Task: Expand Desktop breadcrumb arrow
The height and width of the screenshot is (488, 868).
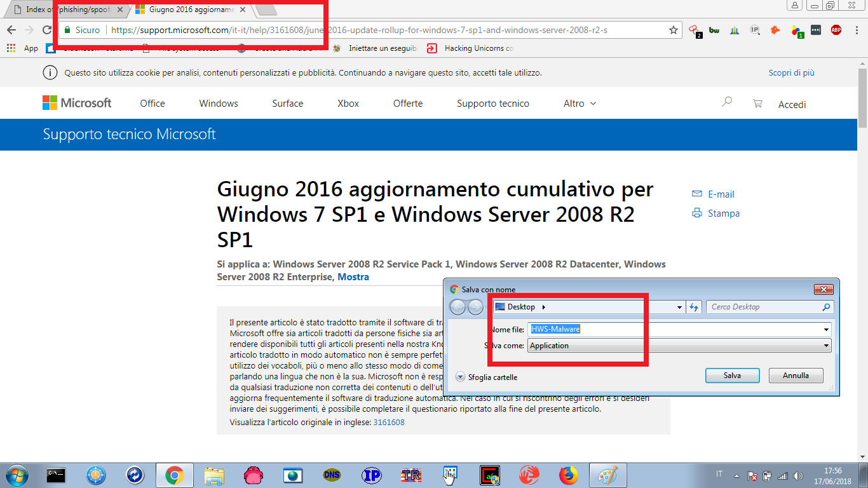Action: (544, 307)
